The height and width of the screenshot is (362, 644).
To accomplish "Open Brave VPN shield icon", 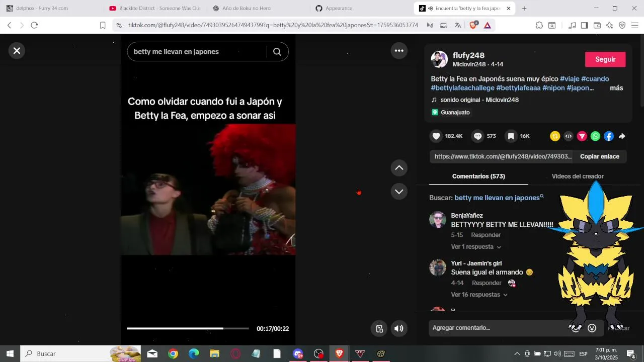I will point(622,25).
